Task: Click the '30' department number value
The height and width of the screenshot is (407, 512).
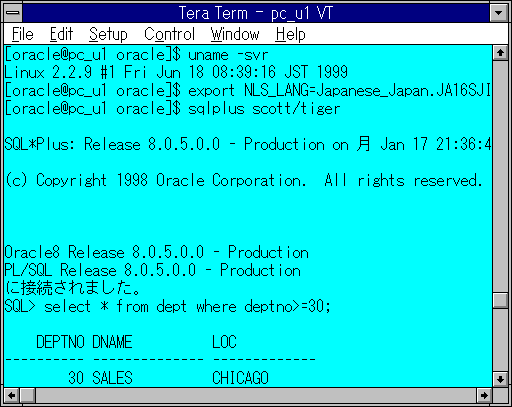Action: tap(76, 378)
